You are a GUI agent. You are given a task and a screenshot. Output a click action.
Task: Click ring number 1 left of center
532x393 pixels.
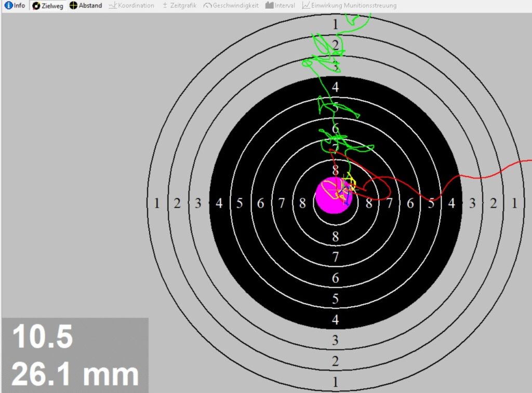coord(157,204)
